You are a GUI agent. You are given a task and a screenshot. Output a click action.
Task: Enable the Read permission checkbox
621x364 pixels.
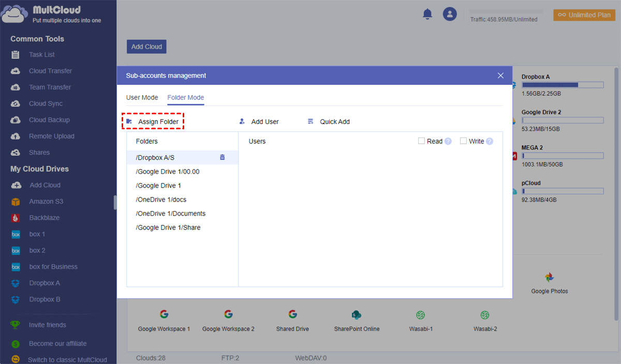click(x=421, y=141)
